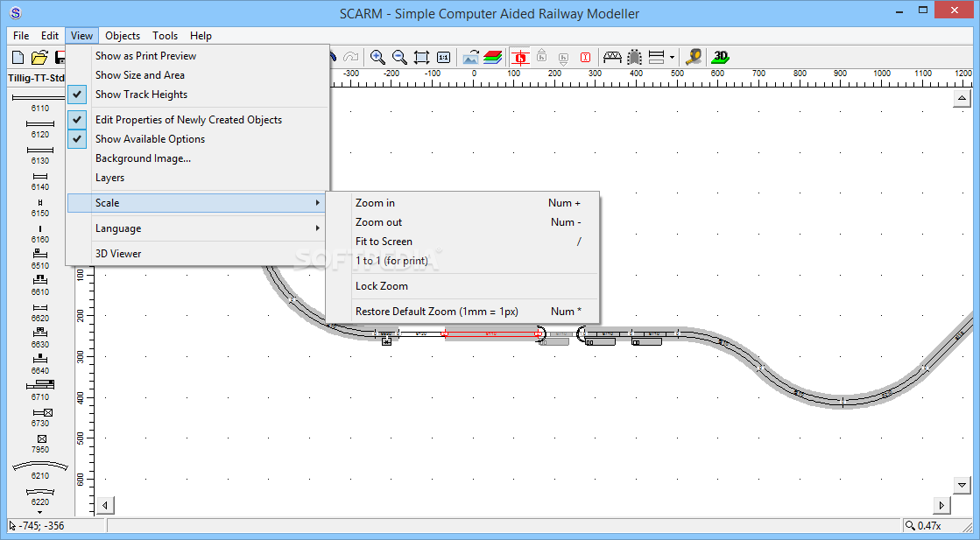Viewport: 980px width, 540px height.
Task: Uncheck Edit Properties of Newly Created Objects
Action: 198,119
